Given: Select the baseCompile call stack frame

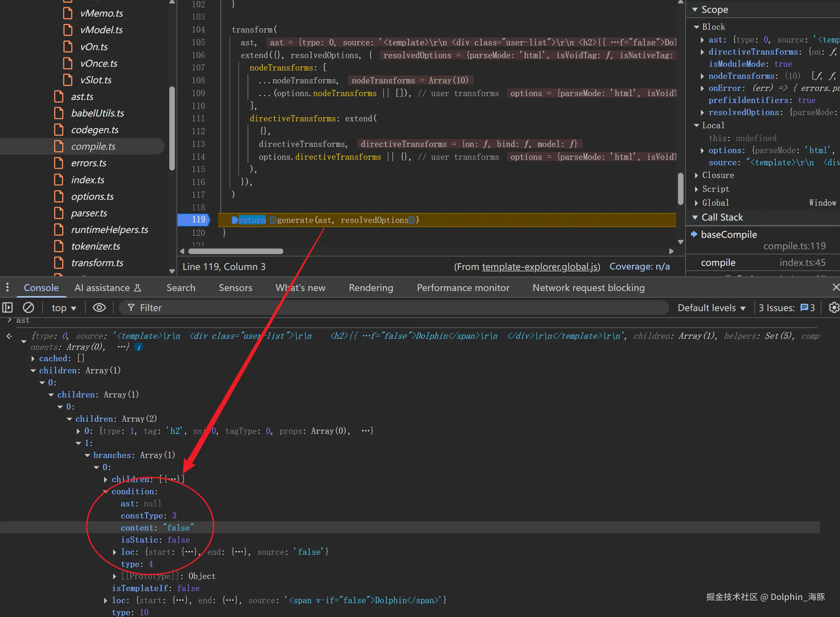Looking at the screenshot, I should pos(763,240).
